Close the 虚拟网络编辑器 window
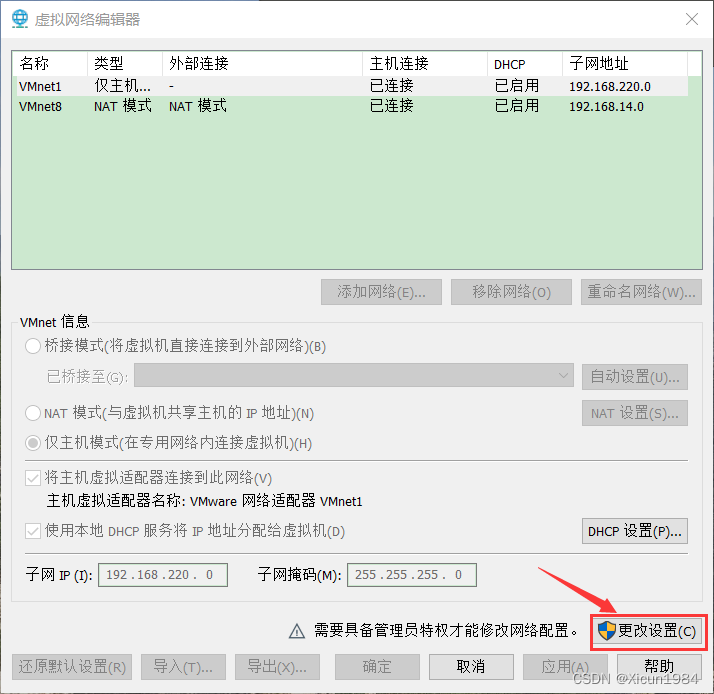 pos(692,19)
